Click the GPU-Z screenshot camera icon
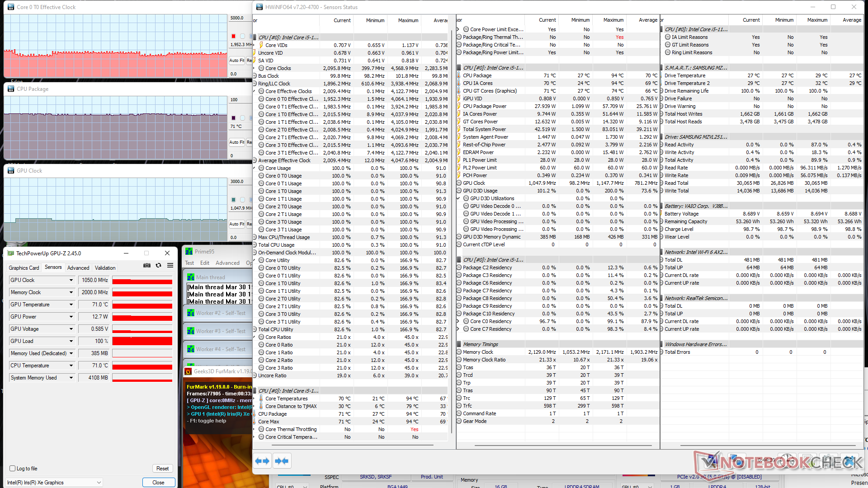Screen dimensions: 868x488 [147, 266]
